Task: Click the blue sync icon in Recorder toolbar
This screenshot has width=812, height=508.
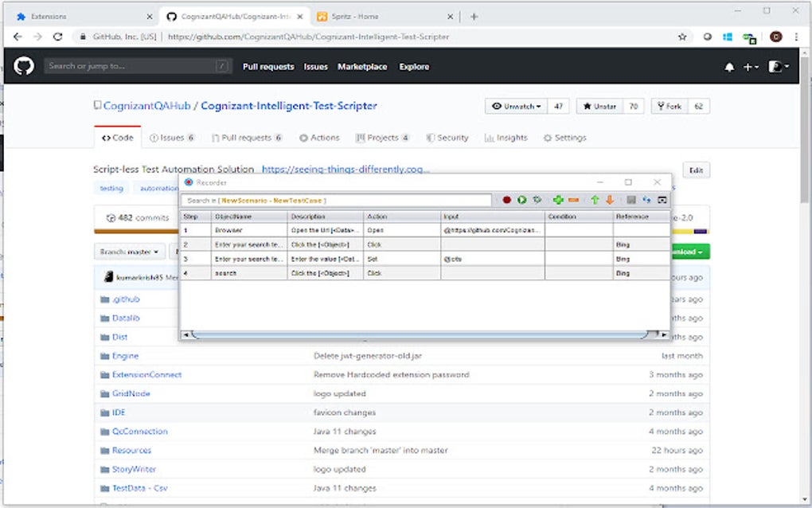Action: pyautogui.click(x=646, y=199)
